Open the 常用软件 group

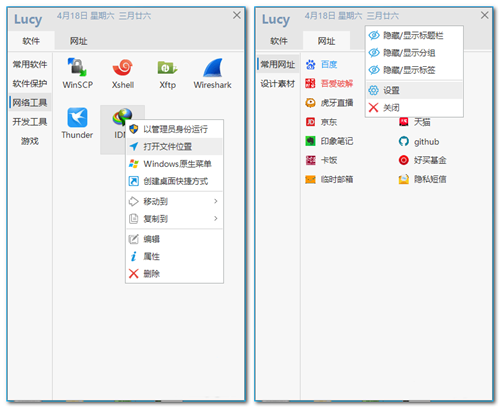[30, 64]
